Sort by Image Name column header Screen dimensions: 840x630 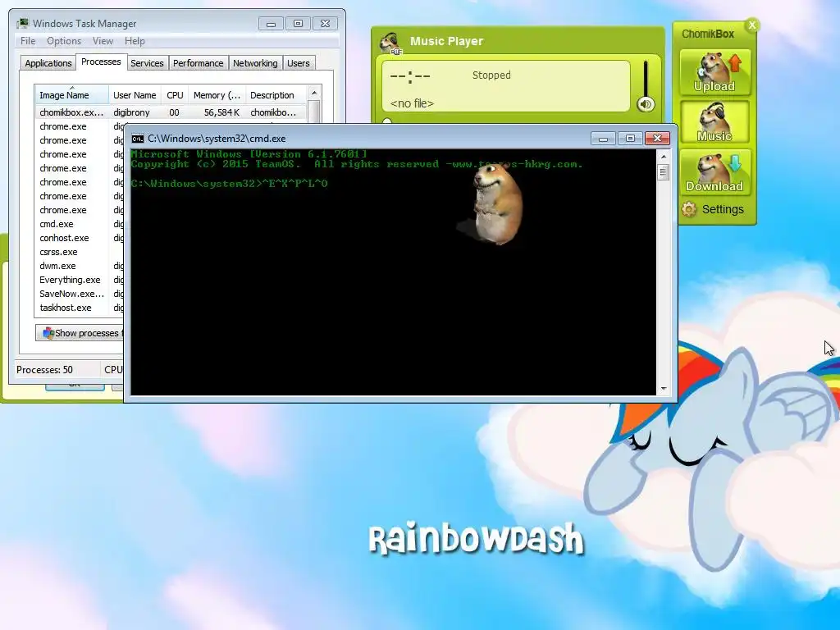click(71, 95)
